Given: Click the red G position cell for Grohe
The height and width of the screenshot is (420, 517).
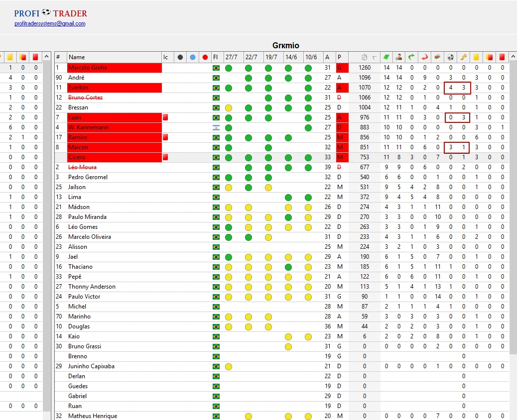Looking at the screenshot, I should click(342, 68).
